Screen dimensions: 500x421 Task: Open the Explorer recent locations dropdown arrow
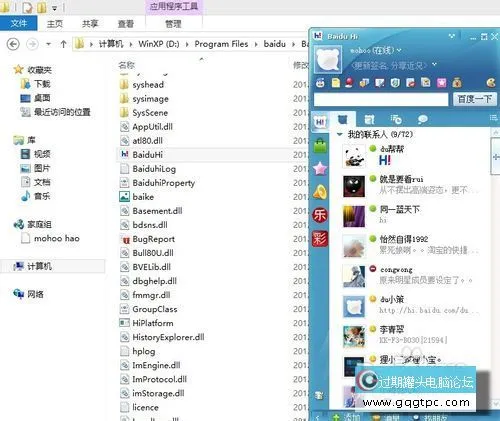[49, 44]
